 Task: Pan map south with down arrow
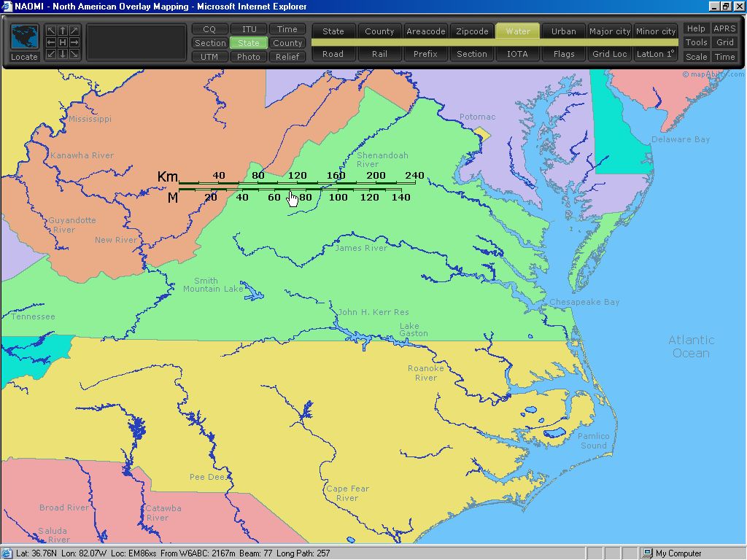(x=63, y=54)
